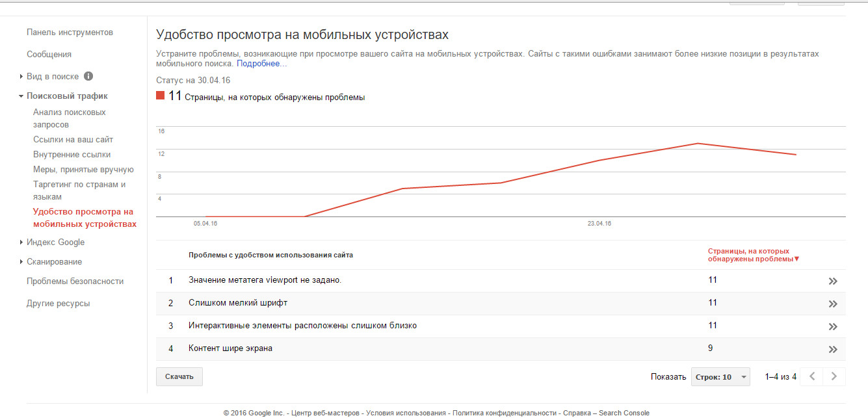Open details arrow for Слишком мелкий шрифт

click(832, 304)
